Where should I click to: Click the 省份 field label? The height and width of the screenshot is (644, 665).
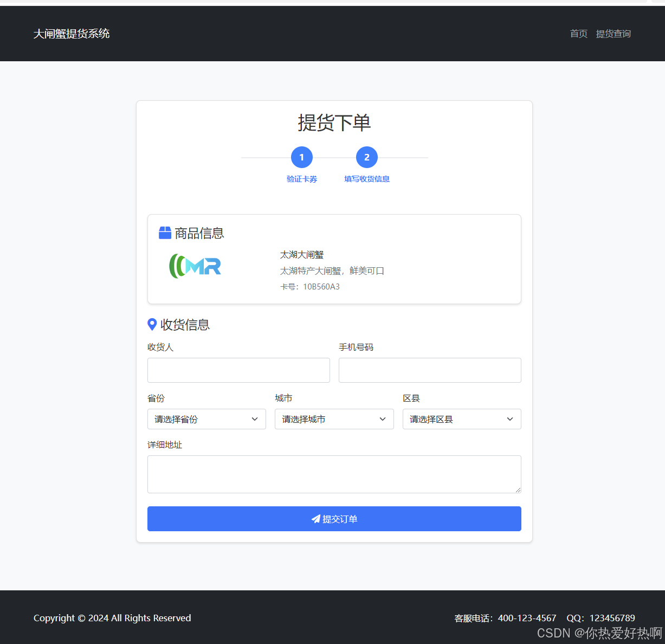[156, 398]
